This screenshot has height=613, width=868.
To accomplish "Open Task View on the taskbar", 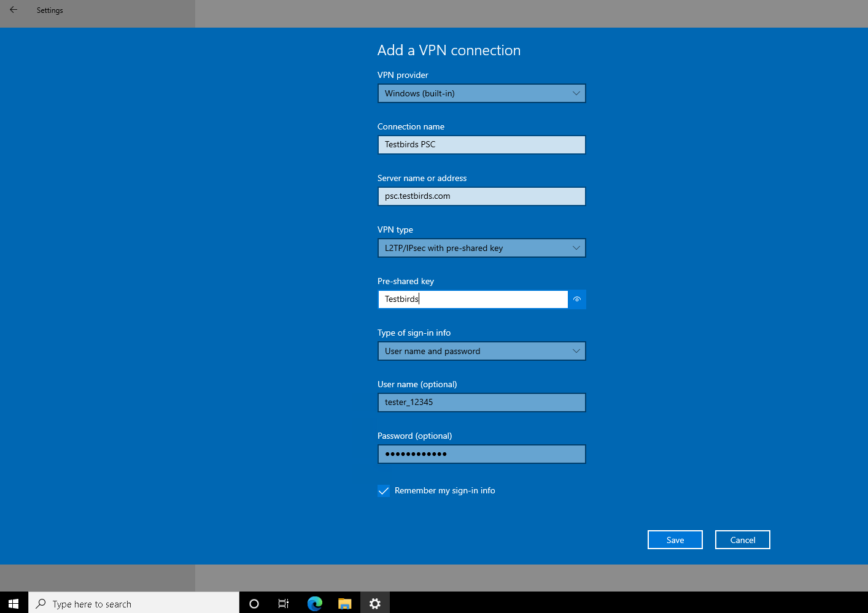I will (284, 604).
